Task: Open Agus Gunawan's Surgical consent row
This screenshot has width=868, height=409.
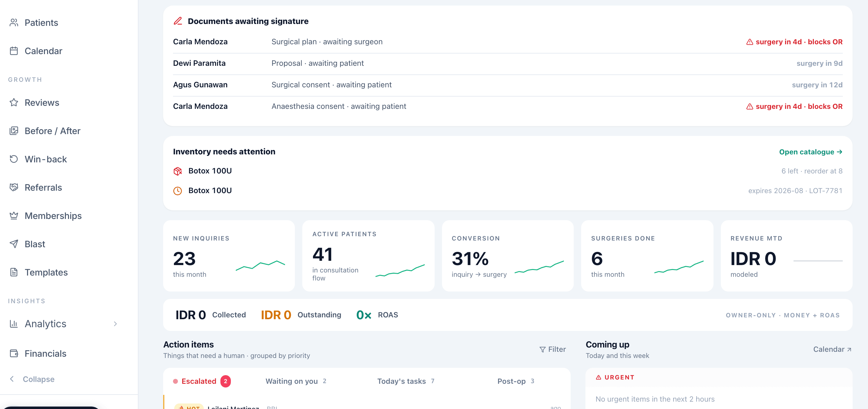Action: pos(508,85)
